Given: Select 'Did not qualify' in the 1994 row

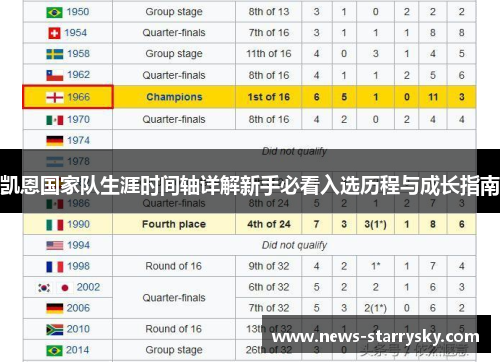Looking at the screenshot, I should [294, 245].
